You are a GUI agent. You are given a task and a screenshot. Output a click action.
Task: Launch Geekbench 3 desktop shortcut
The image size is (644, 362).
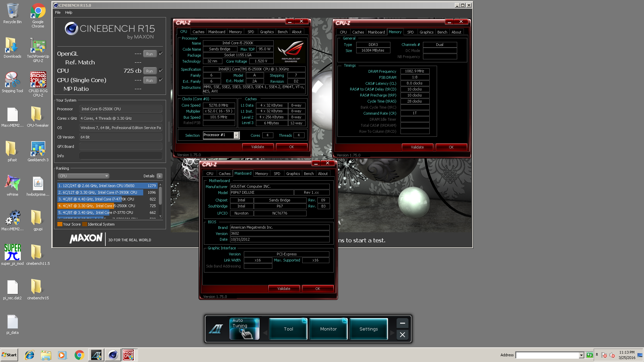click(x=38, y=152)
